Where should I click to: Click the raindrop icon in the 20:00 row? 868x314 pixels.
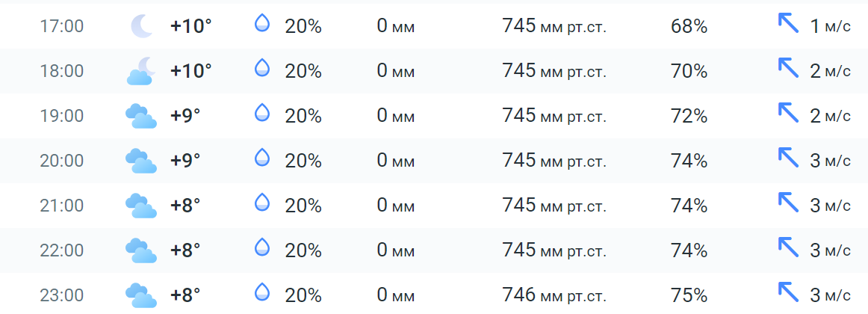coord(262,159)
